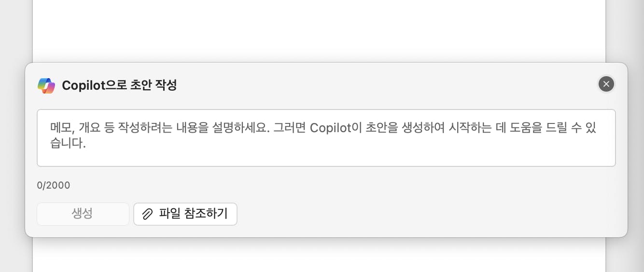Click the word Copilot in the placeholder text
The height and width of the screenshot is (272, 644).
pyautogui.click(x=330, y=128)
